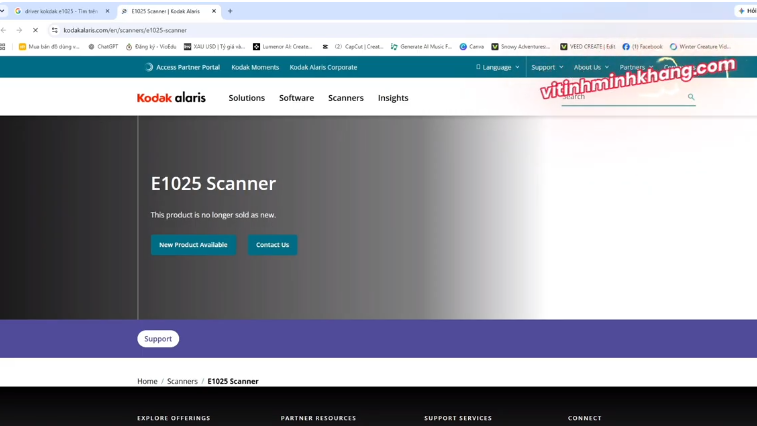Go back to the previous page

[4, 30]
